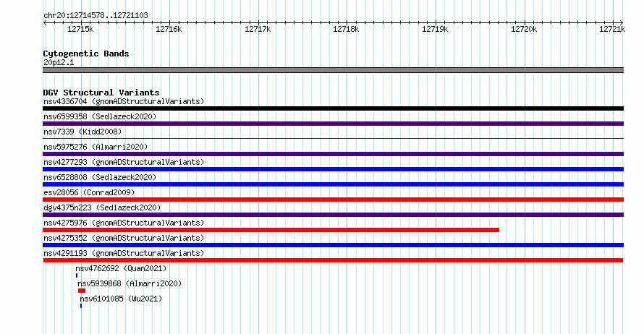Open the nsv7339 (Kidd2008) variant label
Image resolution: width=644 pixels, height=334 pixels.
pos(82,132)
